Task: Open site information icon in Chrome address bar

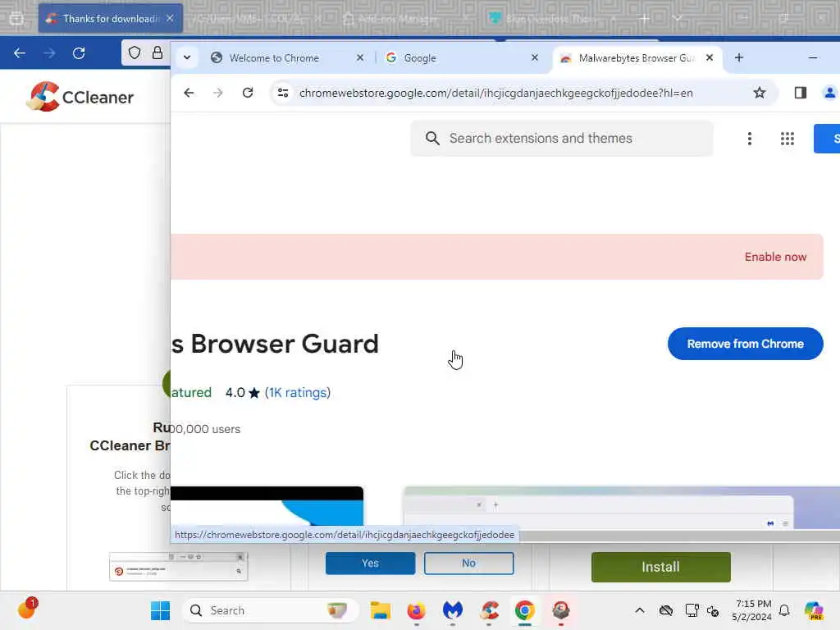Action: (x=283, y=93)
